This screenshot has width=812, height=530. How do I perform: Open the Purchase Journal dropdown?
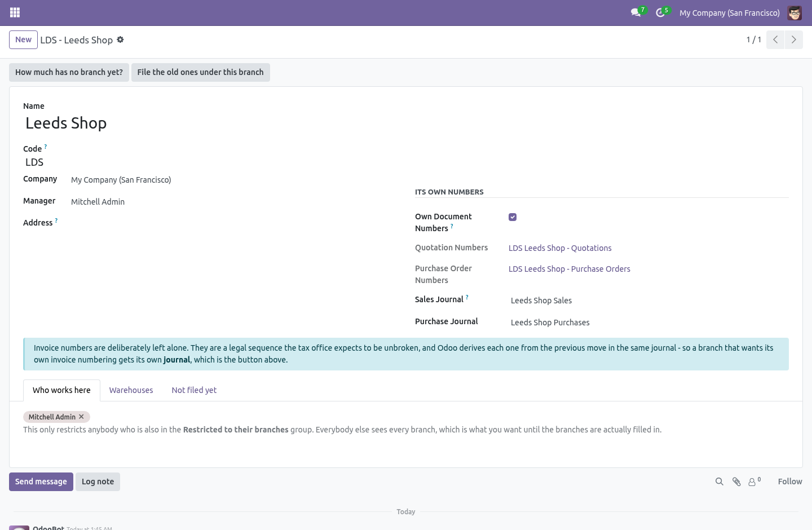(648, 323)
